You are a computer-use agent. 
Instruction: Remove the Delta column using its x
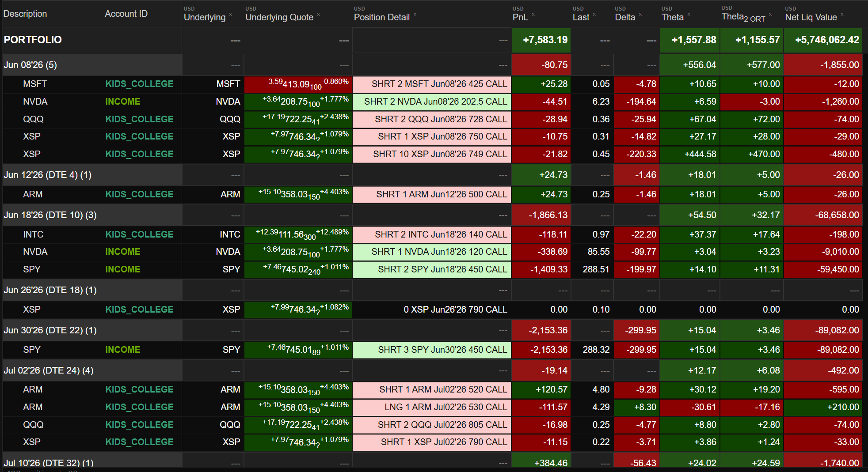[x=640, y=15]
